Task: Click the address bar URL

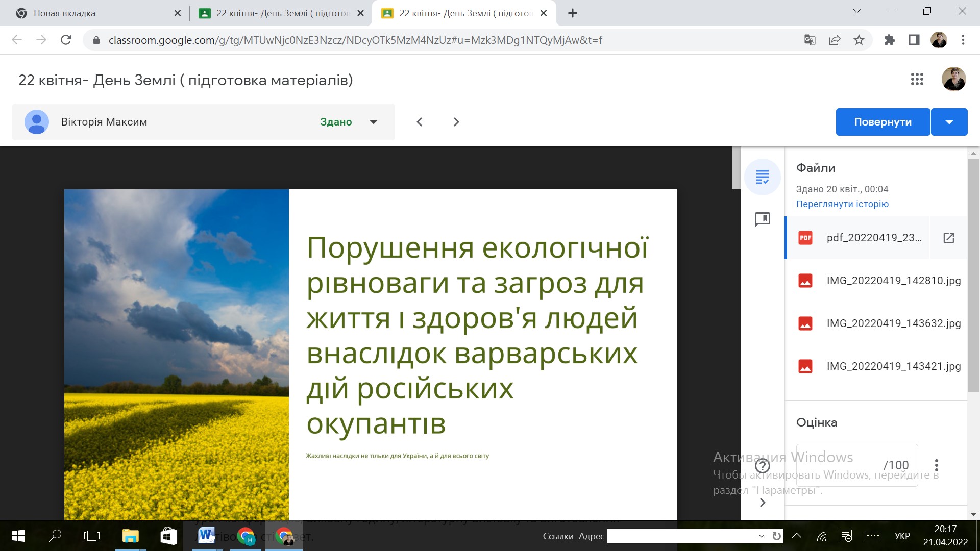Action: (355, 40)
